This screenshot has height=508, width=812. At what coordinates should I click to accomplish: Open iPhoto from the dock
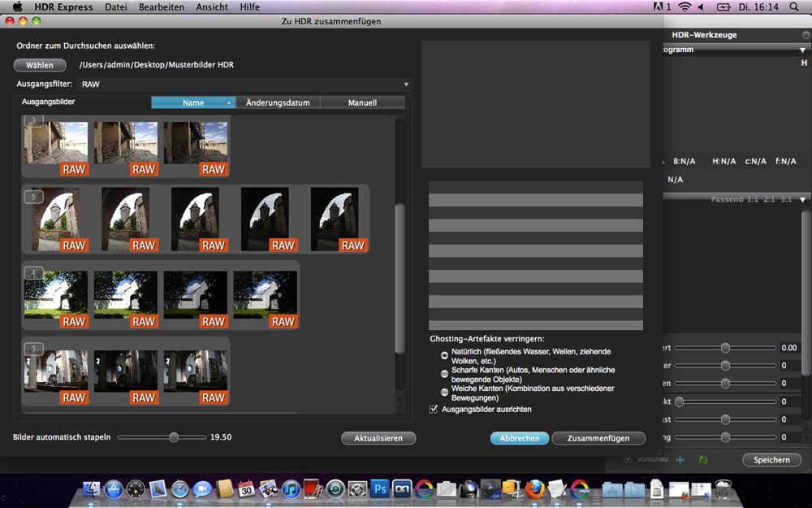269,488
